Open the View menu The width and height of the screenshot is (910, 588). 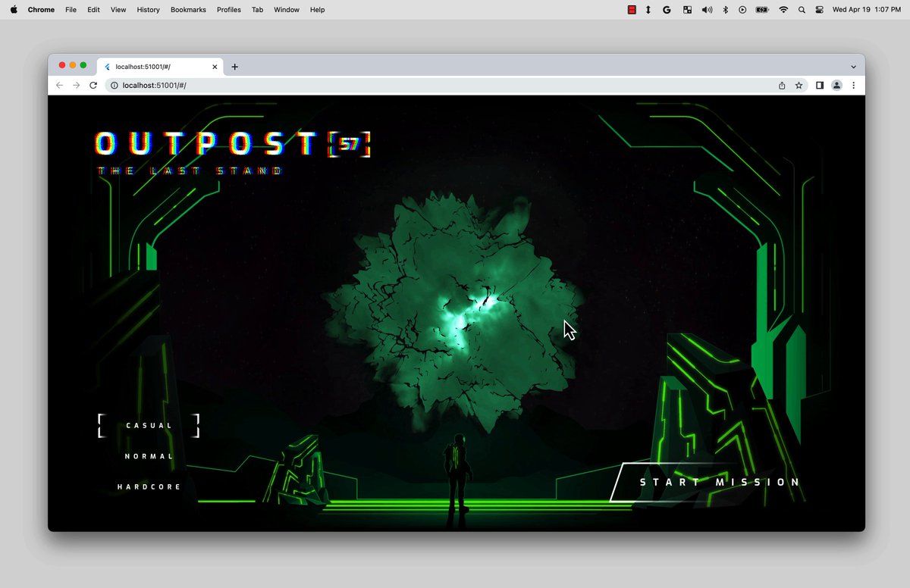pos(118,10)
